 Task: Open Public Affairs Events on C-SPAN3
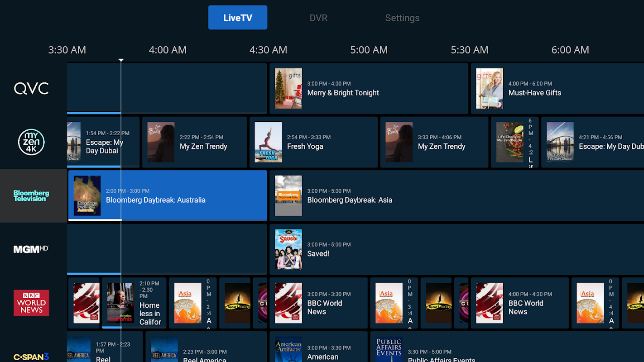507,347
